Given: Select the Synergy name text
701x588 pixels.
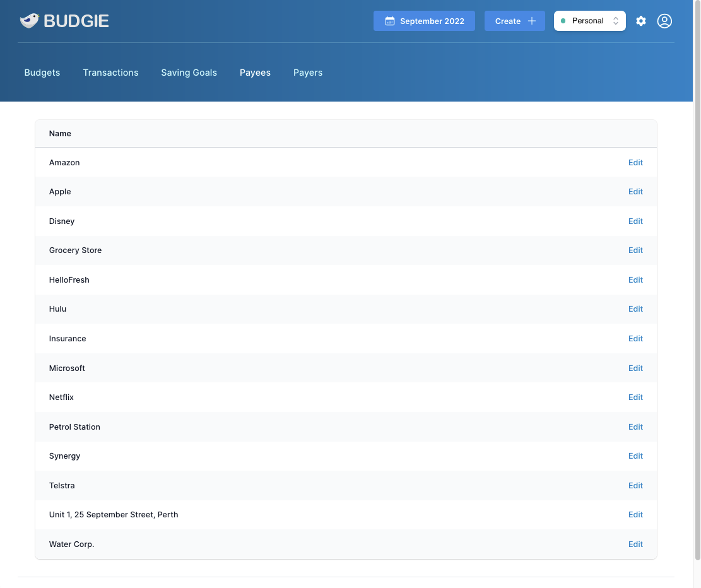Looking at the screenshot, I should [x=65, y=456].
